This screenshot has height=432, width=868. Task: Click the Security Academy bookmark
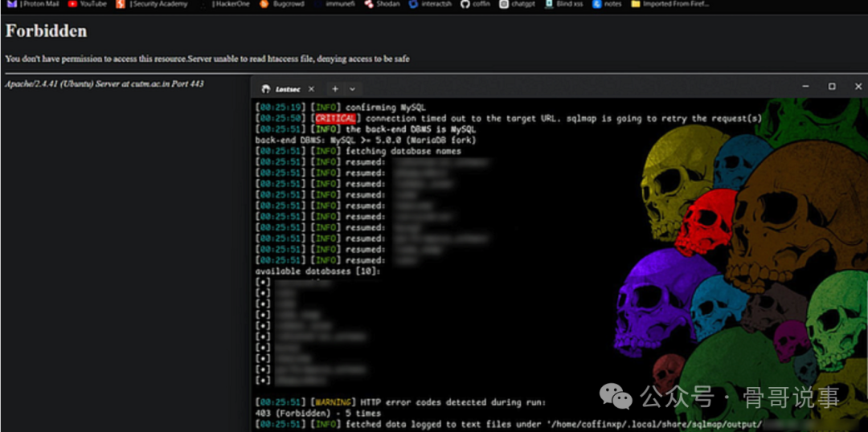pyautogui.click(x=156, y=4)
